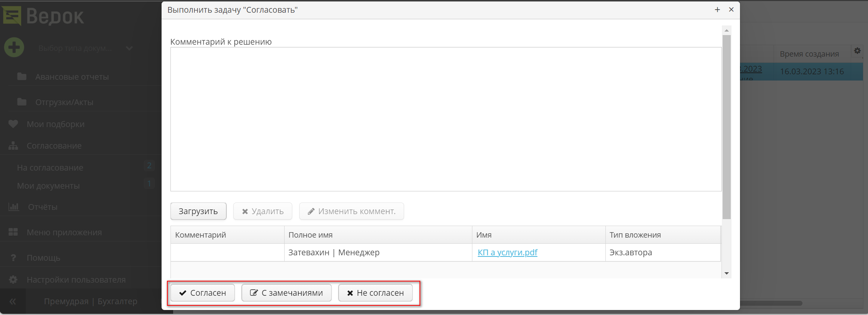
Task: Close the Выполнить задачу dialog
Action: (731, 10)
